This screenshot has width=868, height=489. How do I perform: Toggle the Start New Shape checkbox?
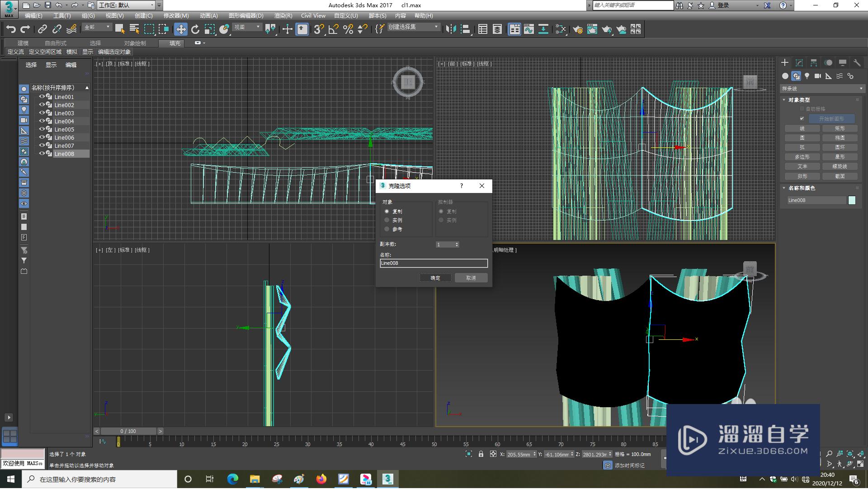click(x=802, y=119)
